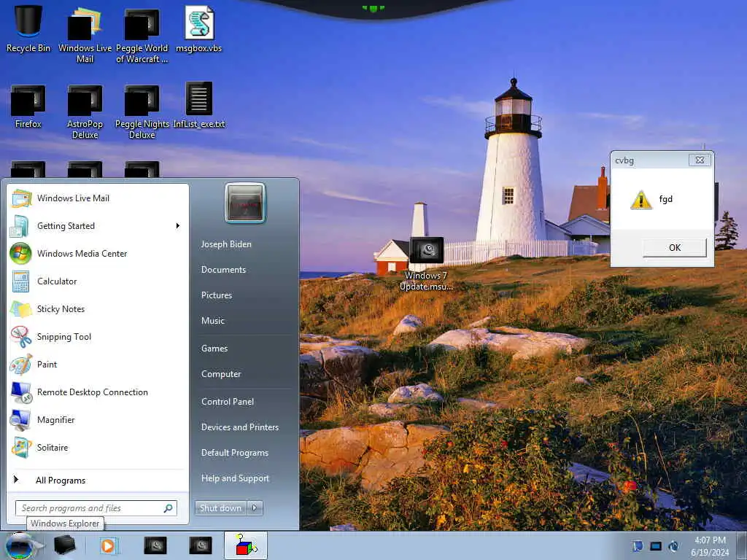This screenshot has width=747, height=560.
Task: Select the InfList_exe.txt file icon
Action: [x=199, y=105]
